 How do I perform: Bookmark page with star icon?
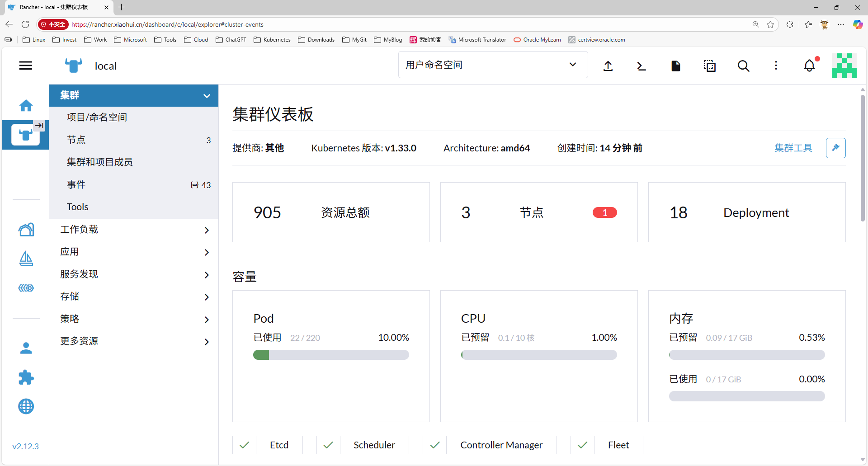[770, 24]
